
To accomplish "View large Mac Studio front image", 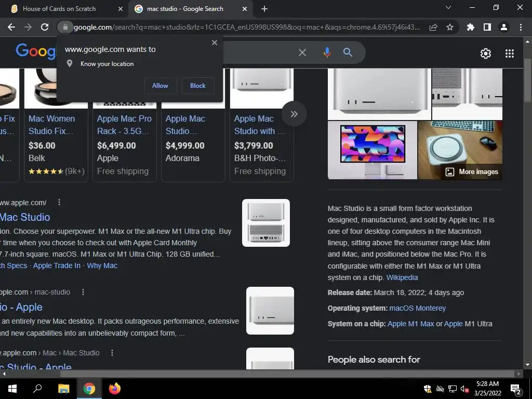I will 379,94.
